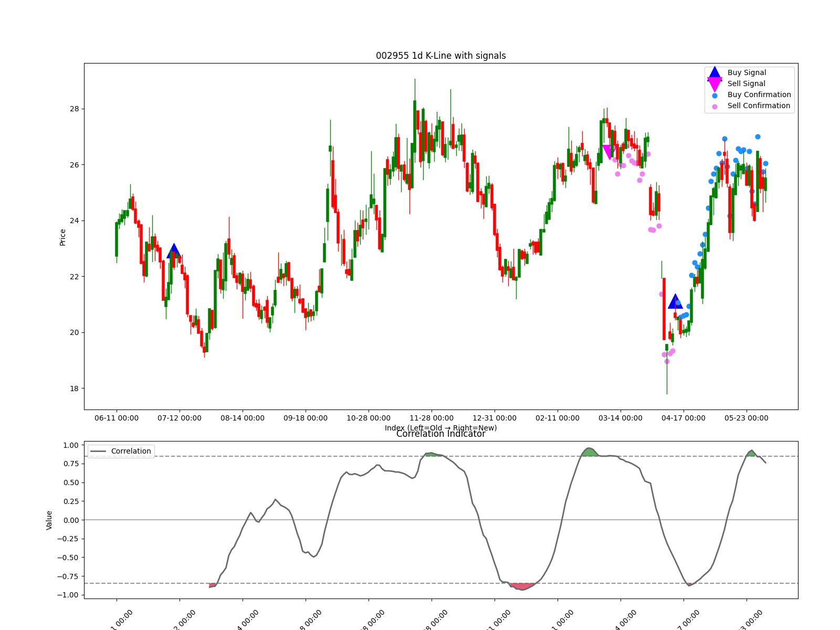The image size is (840, 630).
Task: Click the correlation axis tick '−1.00'
Action: point(68,595)
